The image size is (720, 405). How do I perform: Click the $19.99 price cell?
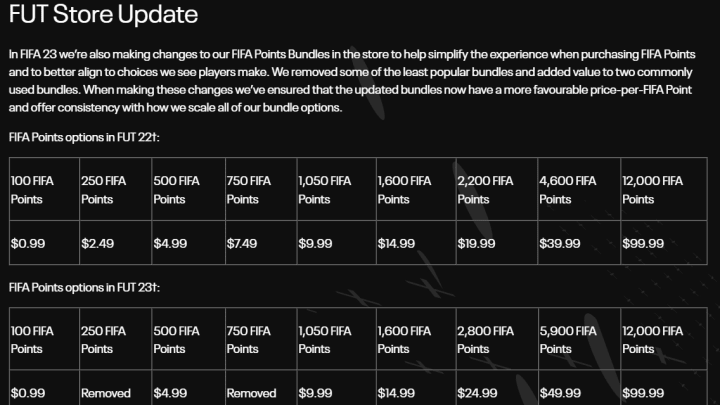(x=497, y=242)
